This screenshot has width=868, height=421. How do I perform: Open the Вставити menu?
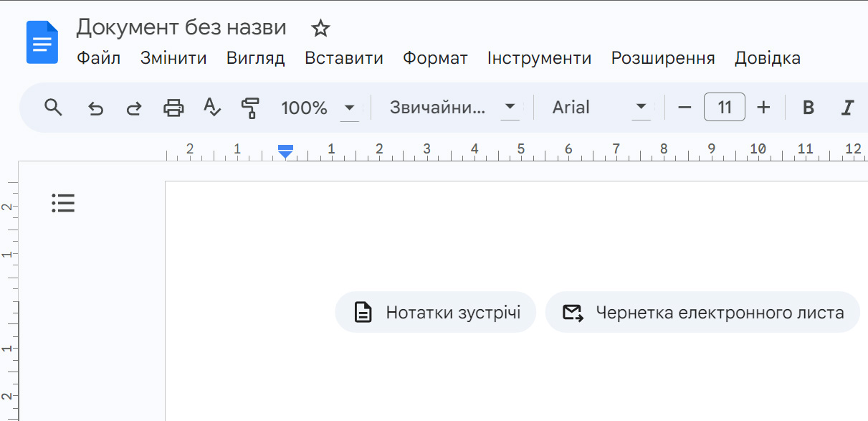(343, 58)
